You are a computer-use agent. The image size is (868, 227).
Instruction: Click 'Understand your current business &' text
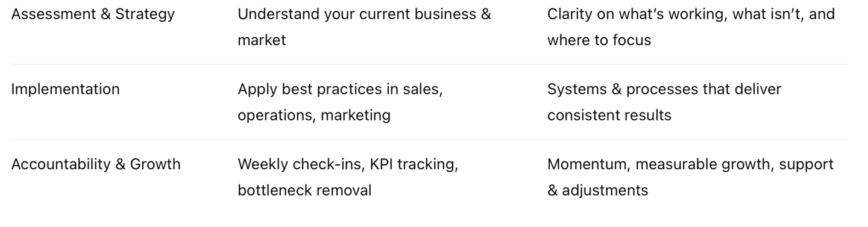coord(364,14)
